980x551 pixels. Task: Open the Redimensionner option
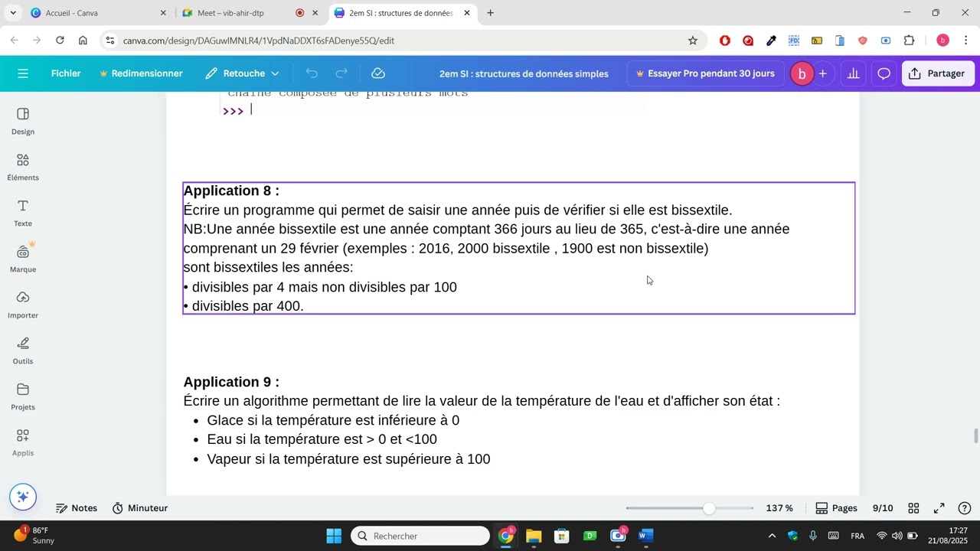point(141,73)
